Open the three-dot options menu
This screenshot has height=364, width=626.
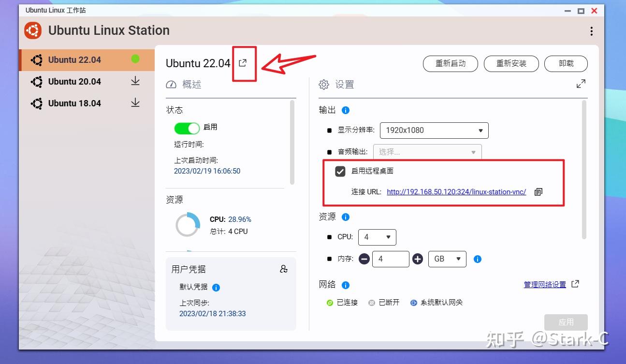[x=591, y=30]
